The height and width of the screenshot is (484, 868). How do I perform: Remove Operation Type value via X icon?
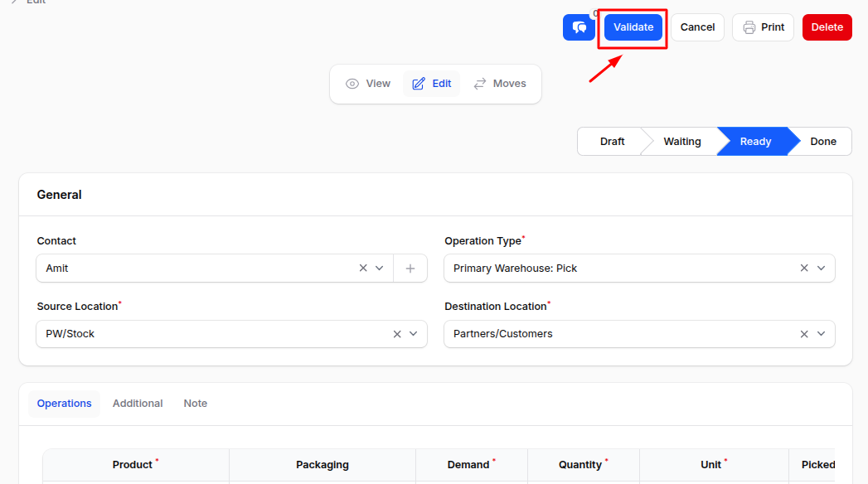click(x=803, y=268)
